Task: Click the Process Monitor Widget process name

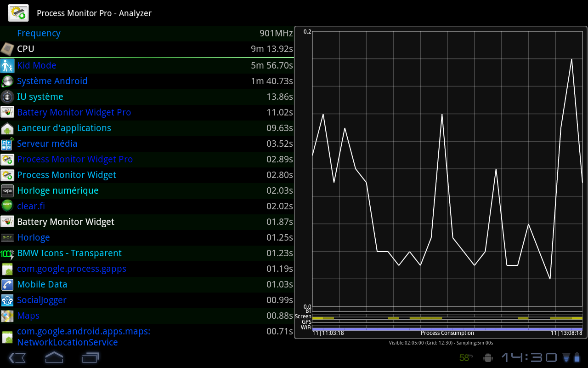Action: tap(67, 175)
